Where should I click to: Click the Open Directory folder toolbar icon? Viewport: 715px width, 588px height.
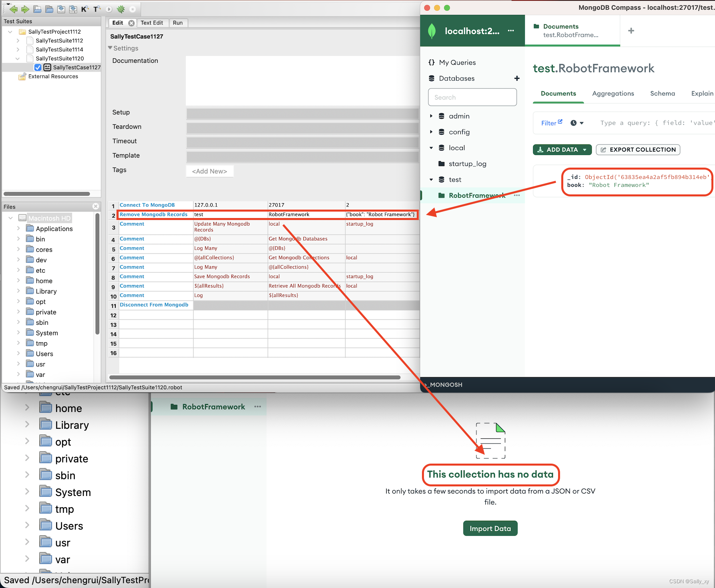(49, 9)
